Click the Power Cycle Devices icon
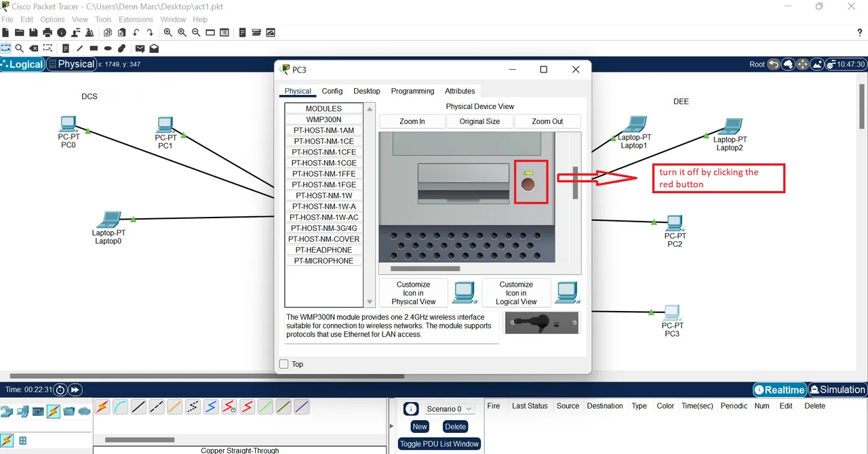The height and width of the screenshot is (454, 868). click(60, 390)
